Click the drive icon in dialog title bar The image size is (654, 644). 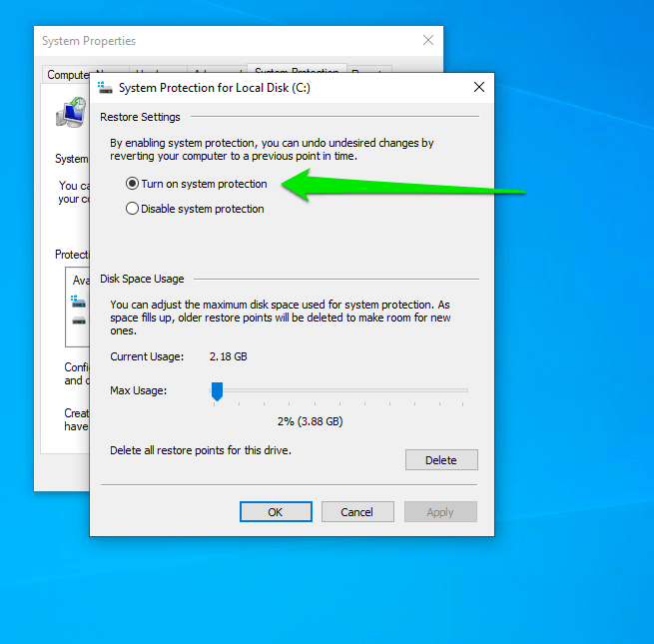click(x=105, y=88)
